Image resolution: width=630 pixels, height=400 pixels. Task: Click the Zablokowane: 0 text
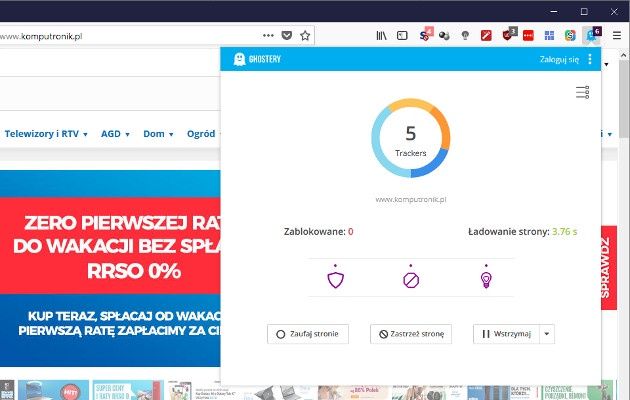tap(319, 232)
